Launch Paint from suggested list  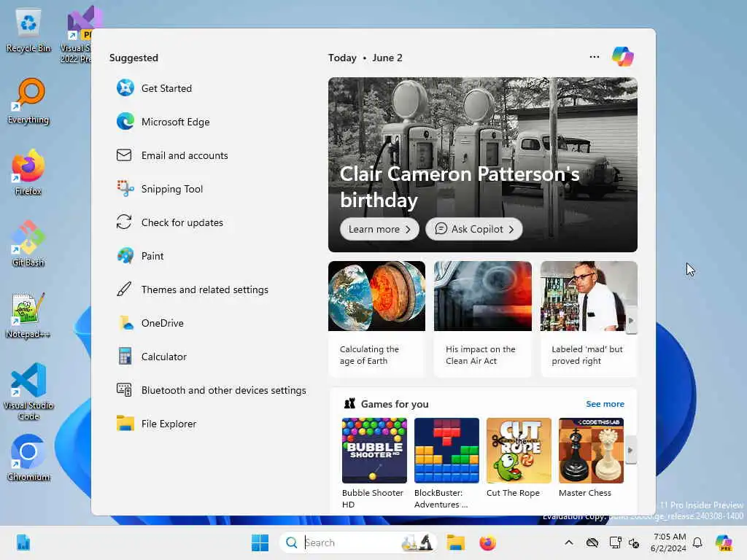[140, 256]
